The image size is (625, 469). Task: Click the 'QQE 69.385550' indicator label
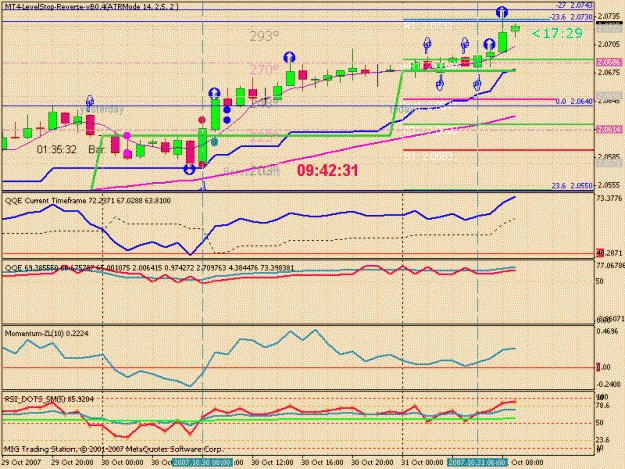(149, 268)
